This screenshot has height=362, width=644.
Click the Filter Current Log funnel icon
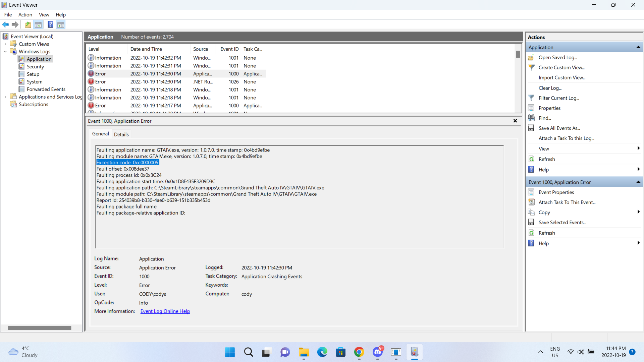(531, 98)
